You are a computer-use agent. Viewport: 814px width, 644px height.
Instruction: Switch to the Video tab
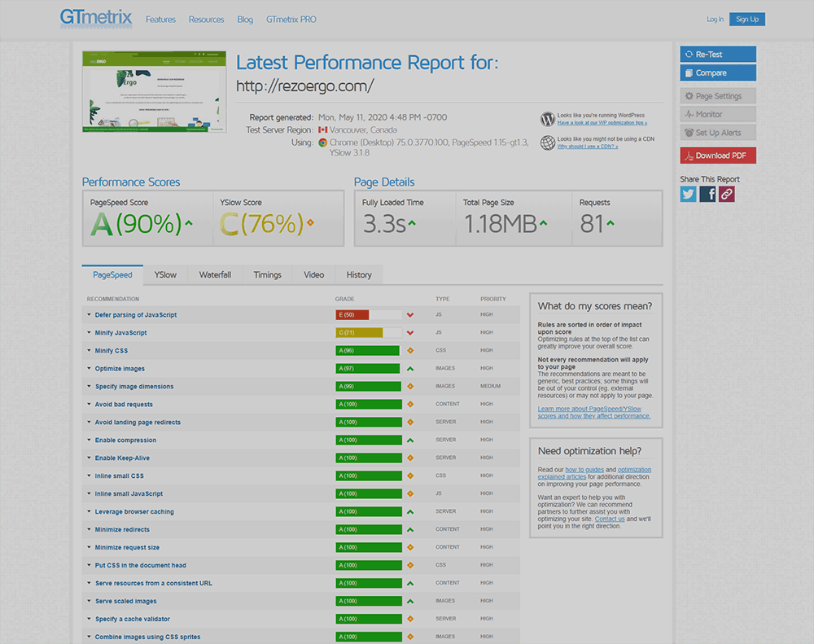(313, 274)
